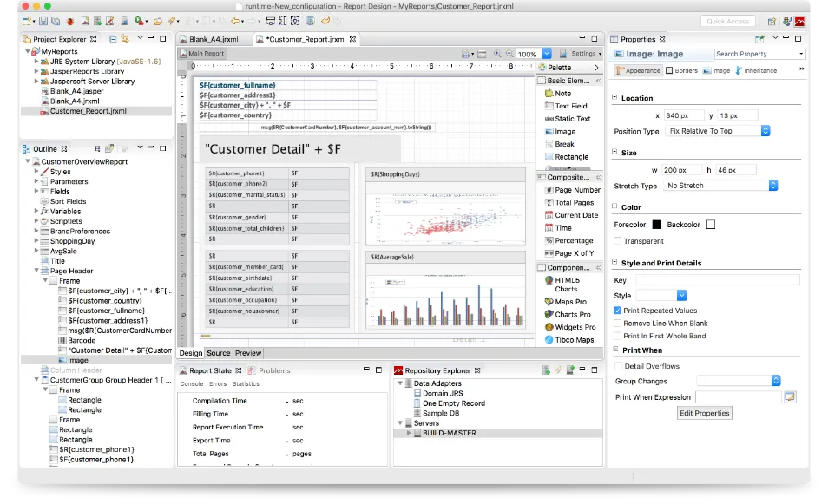The height and width of the screenshot is (504, 828).
Task: Select the Static Text palette element
Action: (572, 119)
